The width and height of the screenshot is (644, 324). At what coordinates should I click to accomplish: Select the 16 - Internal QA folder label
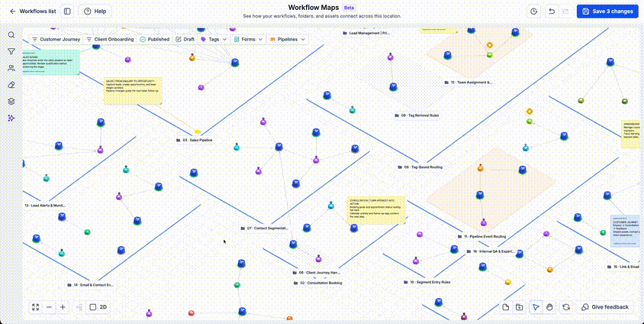(491, 251)
